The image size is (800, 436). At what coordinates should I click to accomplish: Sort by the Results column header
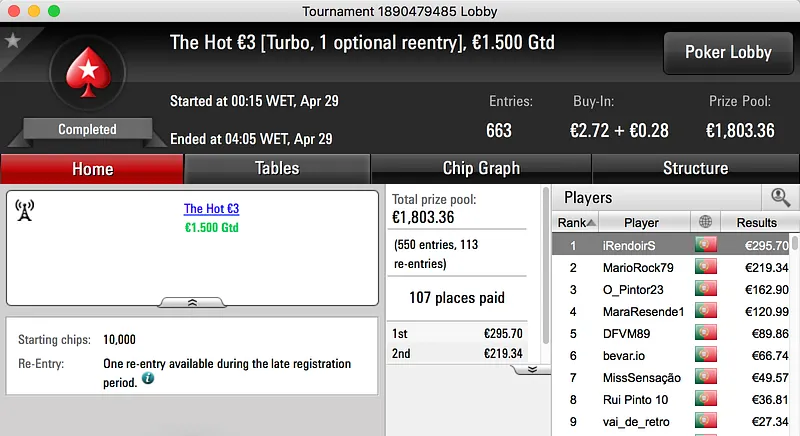(756, 222)
